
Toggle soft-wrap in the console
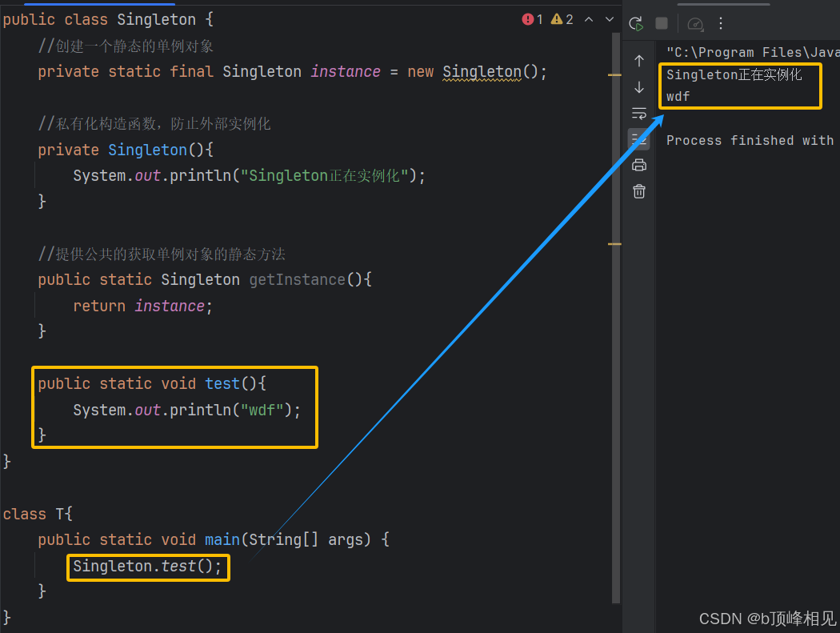(638, 113)
